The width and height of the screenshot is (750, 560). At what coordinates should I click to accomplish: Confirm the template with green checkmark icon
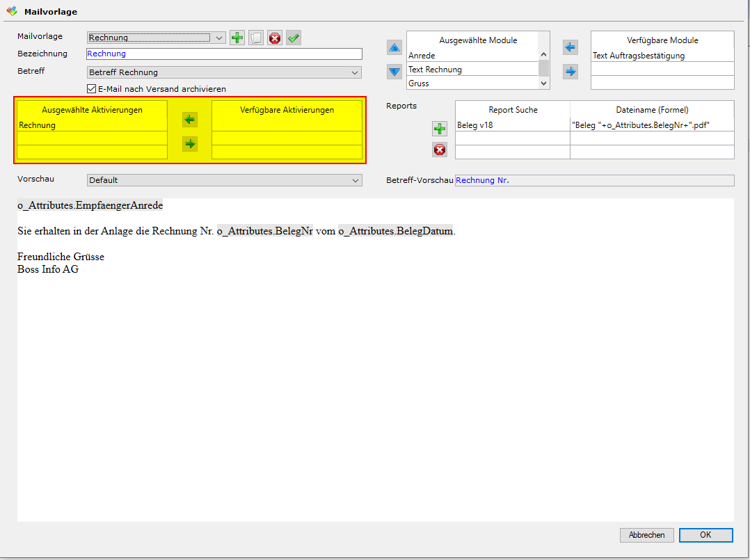(x=294, y=38)
